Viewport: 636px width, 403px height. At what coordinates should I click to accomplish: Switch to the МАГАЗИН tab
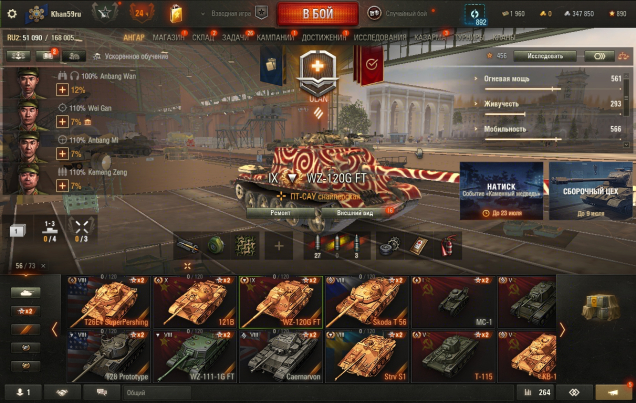coord(168,37)
